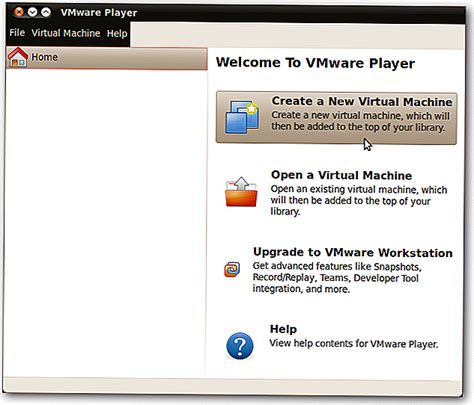Click the Help heading in welcome pane

(x=283, y=329)
